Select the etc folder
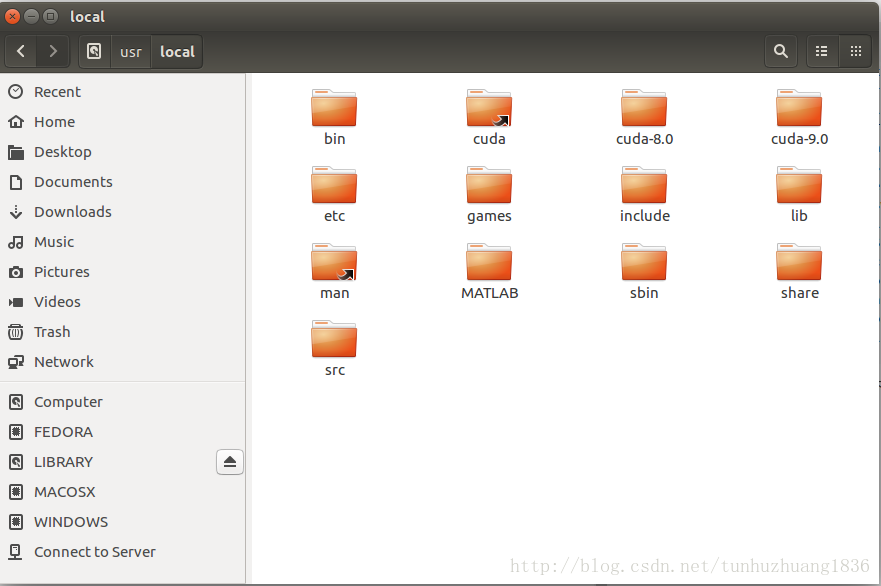Image resolution: width=881 pixels, height=586 pixels. [334, 195]
